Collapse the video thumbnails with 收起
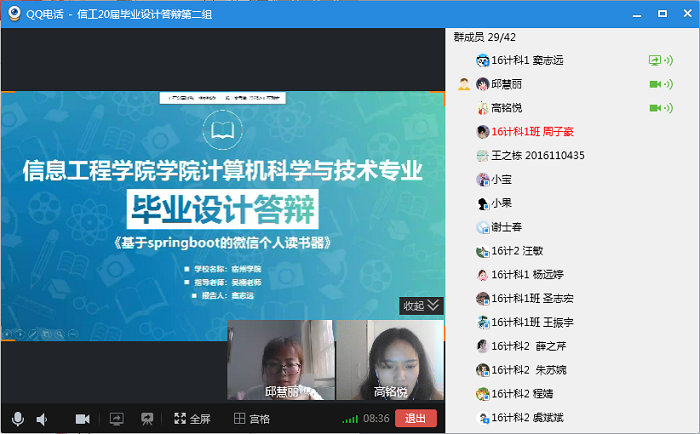This screenshot has height=434, width=700. click(x=420, y=305)
